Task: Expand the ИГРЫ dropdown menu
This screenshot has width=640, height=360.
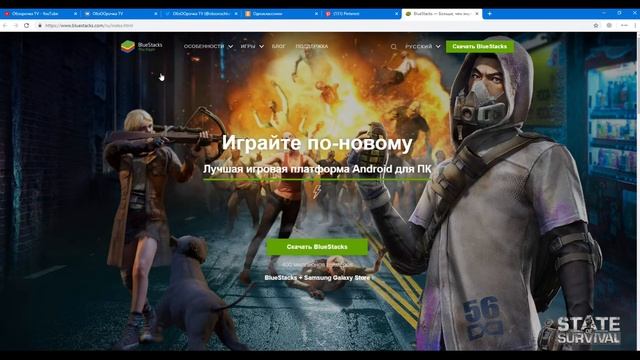Action: (x=252, y=47)
